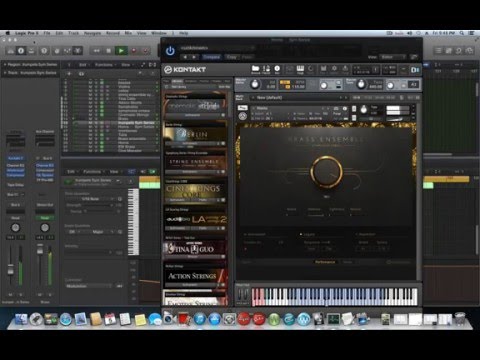
Task: Open the Note Pads icon in Logic
Action: pyautogui.click(x=449, y=51)
